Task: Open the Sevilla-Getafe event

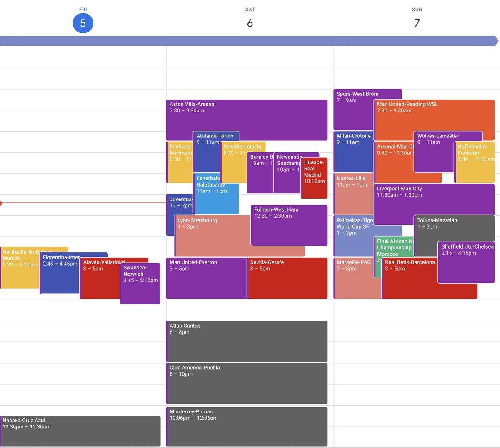Action: pos(287,278)
